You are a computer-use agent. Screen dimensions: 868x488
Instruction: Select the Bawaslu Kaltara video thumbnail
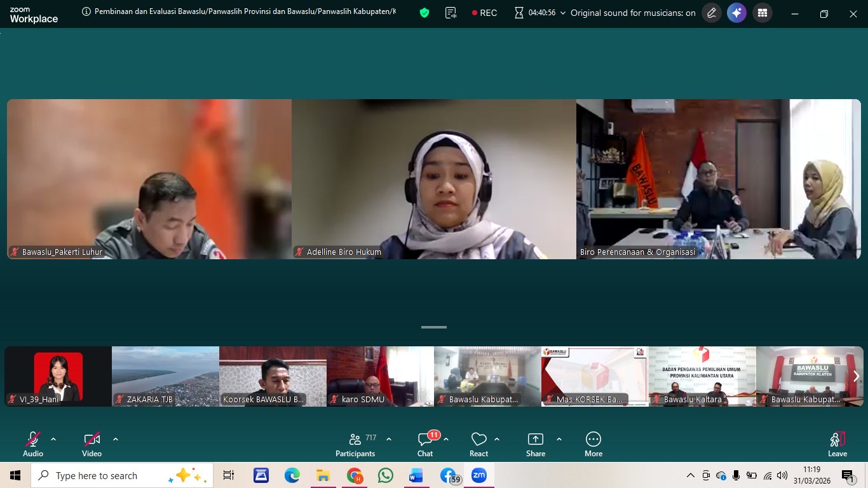702,376
